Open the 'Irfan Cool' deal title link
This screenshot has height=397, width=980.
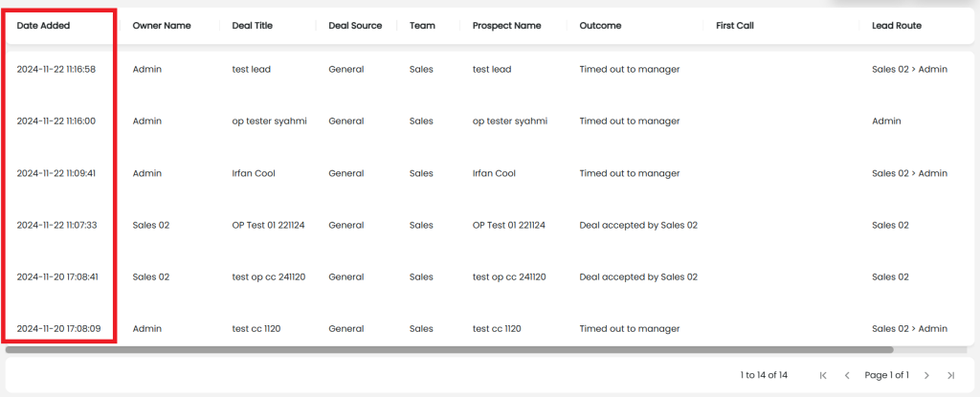[x=254, y=173]
